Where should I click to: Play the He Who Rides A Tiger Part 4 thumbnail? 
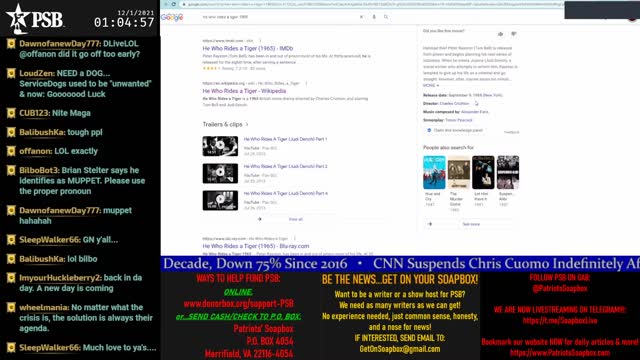click(x=220, y=200)
